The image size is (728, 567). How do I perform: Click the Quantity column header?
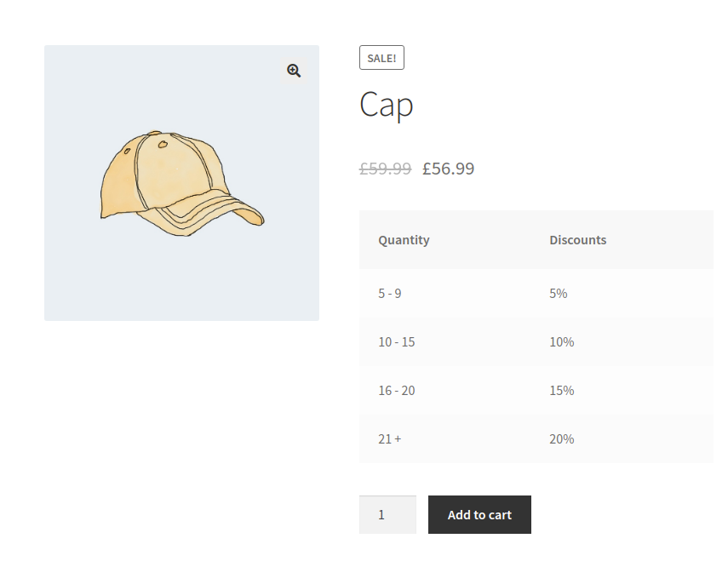click(404, 240)
